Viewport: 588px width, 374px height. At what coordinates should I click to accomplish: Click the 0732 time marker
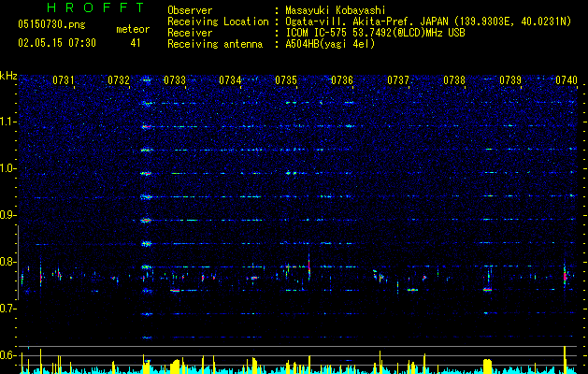click(x=119, y=79)
